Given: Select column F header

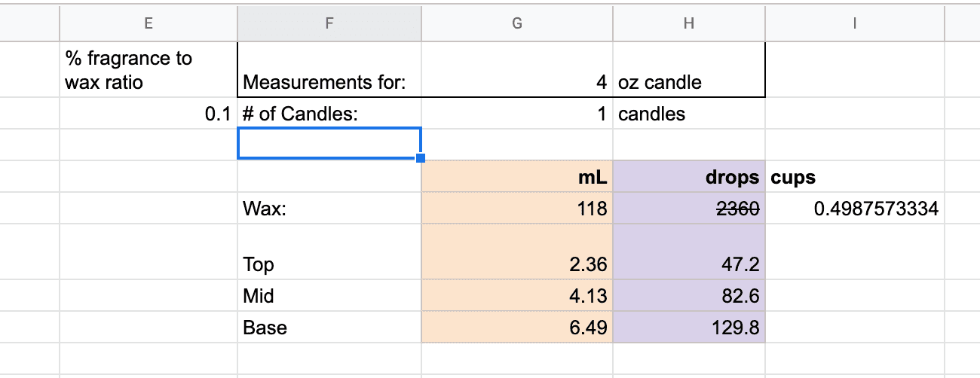Looking at the screenshot, I should point(329,23).
